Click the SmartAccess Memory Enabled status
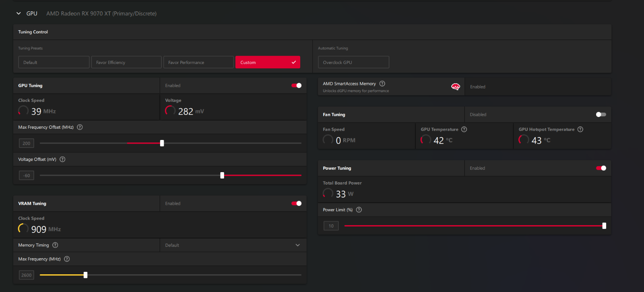The width and height of the screenshot is (644, 292). (x=478, y=87)
